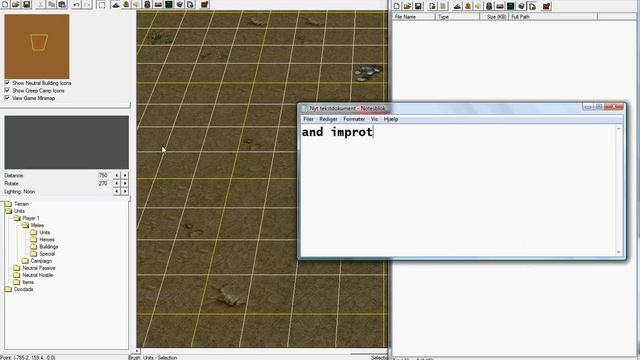Sort by Size (KB) column header
Screen dimensions: 640x360
494,17
